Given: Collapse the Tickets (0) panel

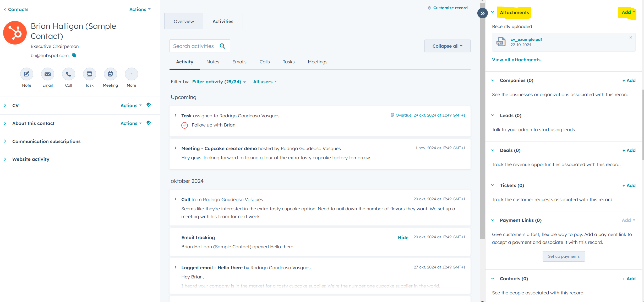Looking at the screenshot, I should click(493, 185).
